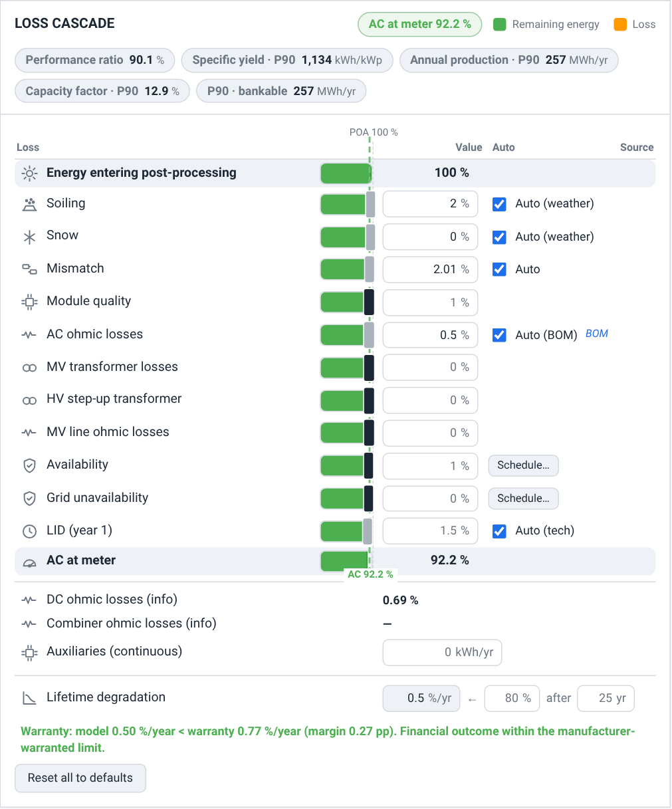Image resolution: width=672 pixels, height=809 pixels.
Task: Click Reset all to defaults
Action: click(x=80, y=778)
